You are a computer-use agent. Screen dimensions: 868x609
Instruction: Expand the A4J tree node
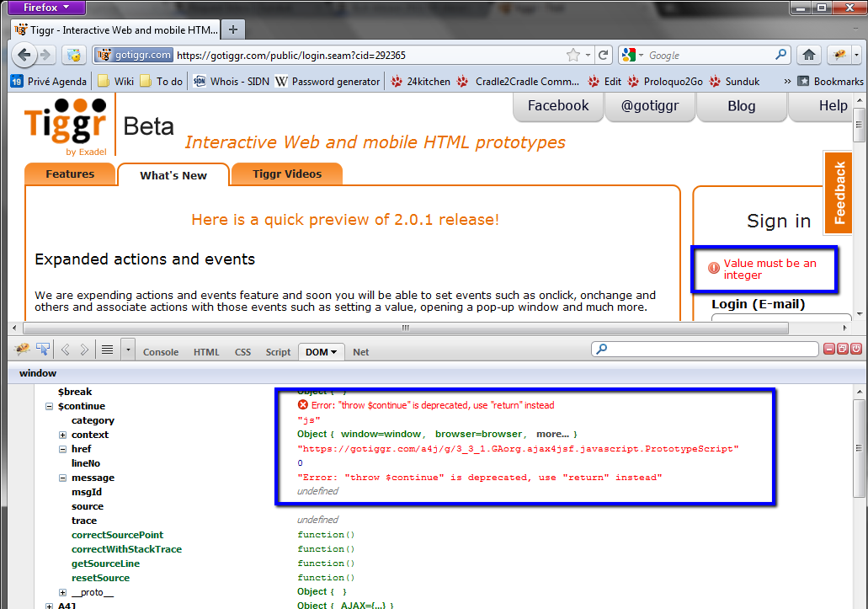(x=50, y=606)
